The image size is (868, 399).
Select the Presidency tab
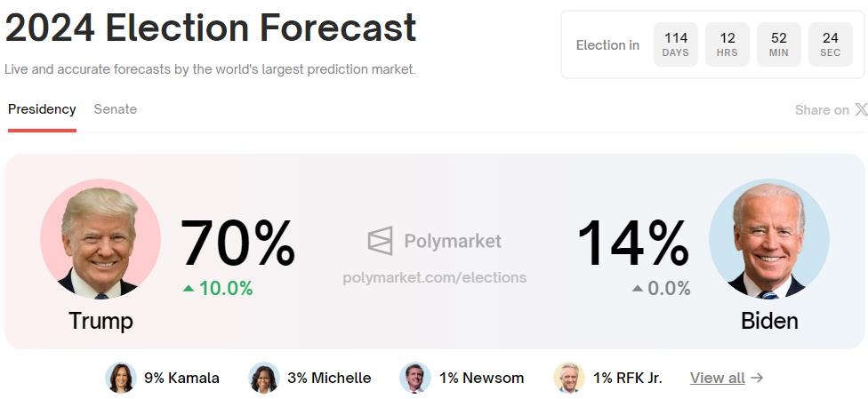(42, 109)
